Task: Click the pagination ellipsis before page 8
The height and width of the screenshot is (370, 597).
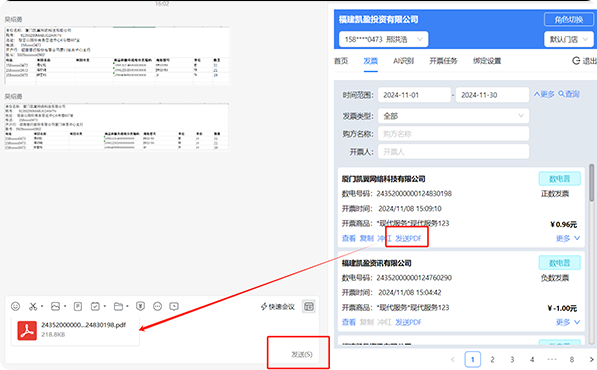Action: [552, 359]
